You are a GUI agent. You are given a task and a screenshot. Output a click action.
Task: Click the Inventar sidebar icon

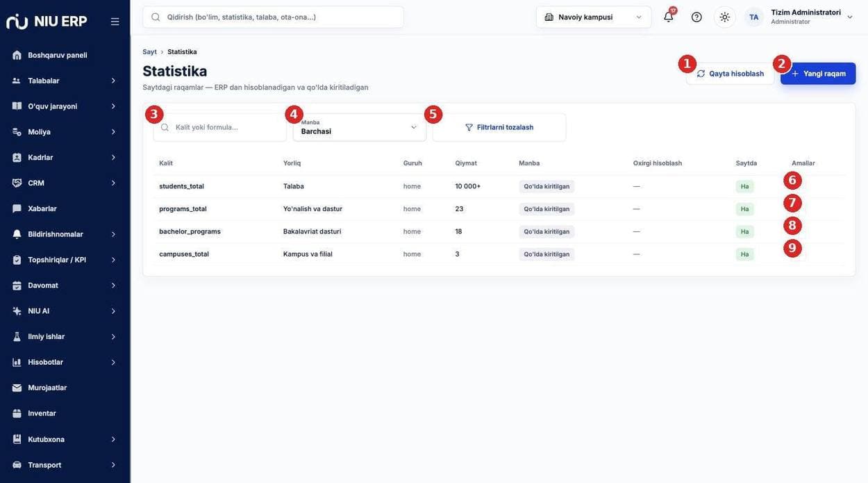point(17,414)
